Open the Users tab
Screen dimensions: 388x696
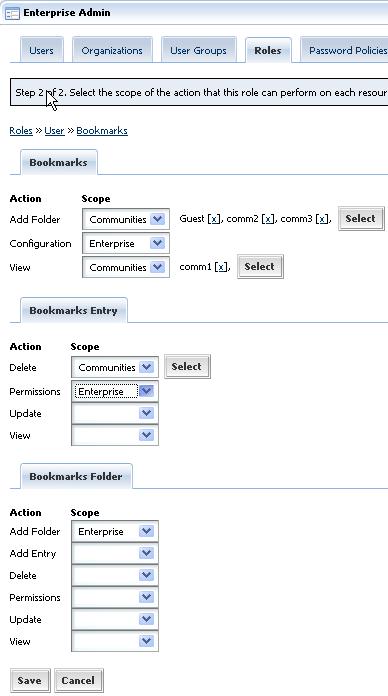pyautogui.click(x=41, y=51)
